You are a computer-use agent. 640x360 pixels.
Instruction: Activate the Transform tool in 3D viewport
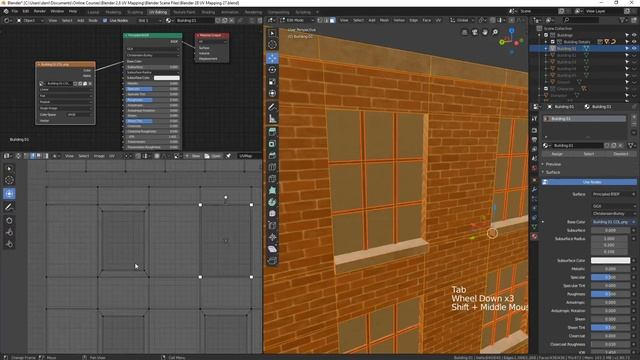point(272,93)
